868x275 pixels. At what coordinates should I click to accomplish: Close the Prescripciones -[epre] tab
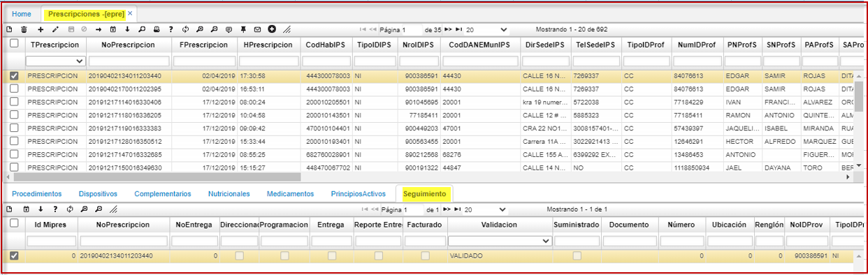click(130, 13)
